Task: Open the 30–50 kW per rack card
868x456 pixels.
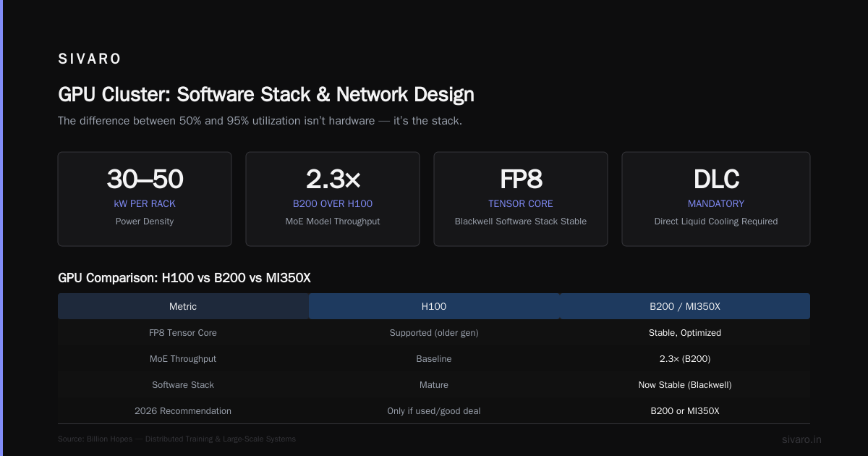Action: pyautogui.click(x=145, y=199)
